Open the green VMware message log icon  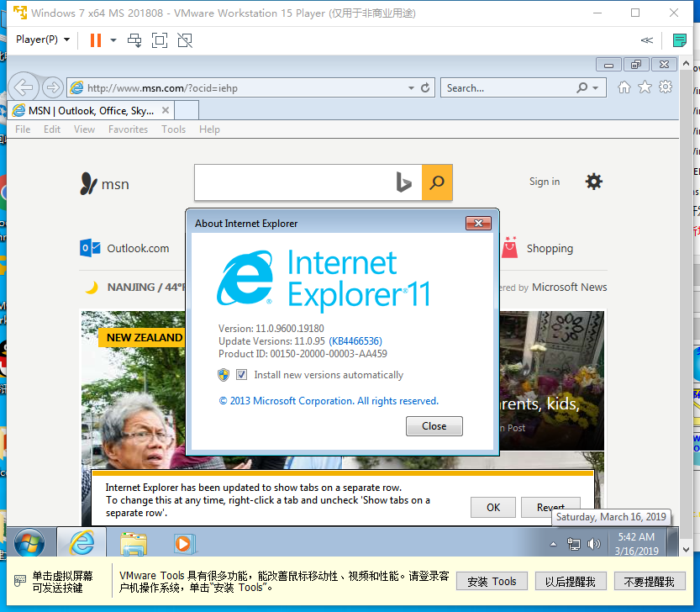pyautogui.click(x=680, y=40)
